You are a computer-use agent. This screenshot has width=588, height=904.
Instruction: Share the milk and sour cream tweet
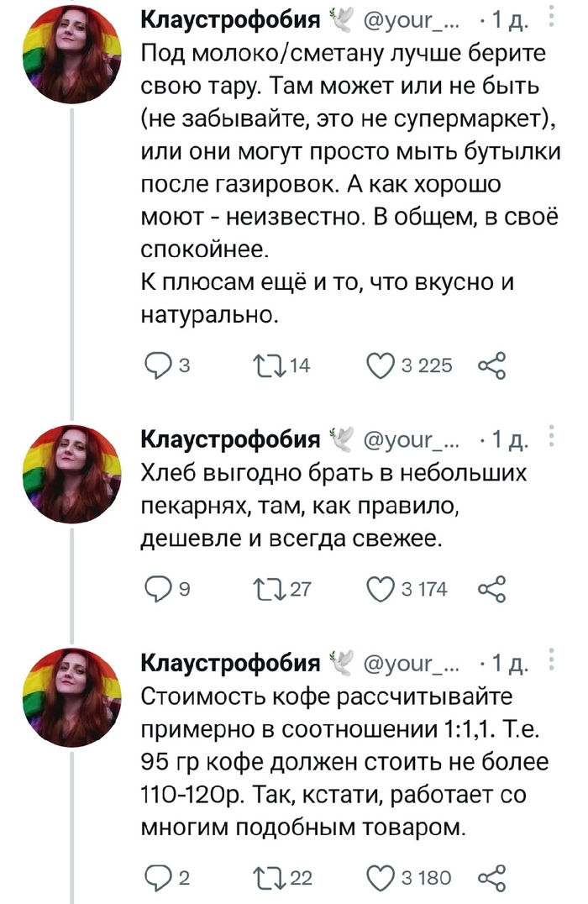point(492,365)
